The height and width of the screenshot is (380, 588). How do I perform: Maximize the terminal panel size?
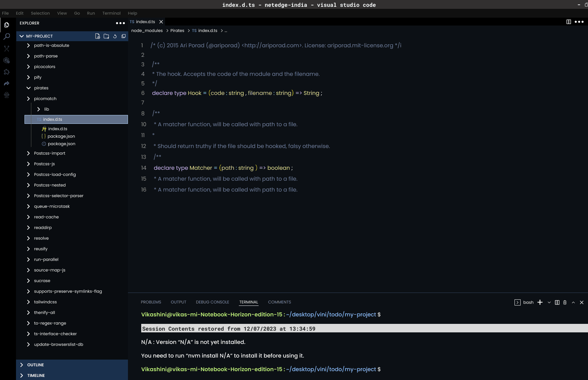coord(573,302)
